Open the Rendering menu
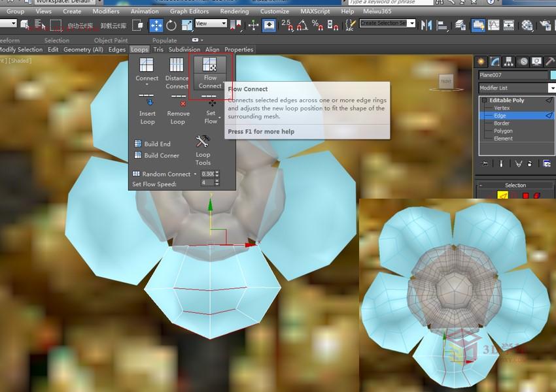This screenshot has width=556, height=392. point(234,11)
